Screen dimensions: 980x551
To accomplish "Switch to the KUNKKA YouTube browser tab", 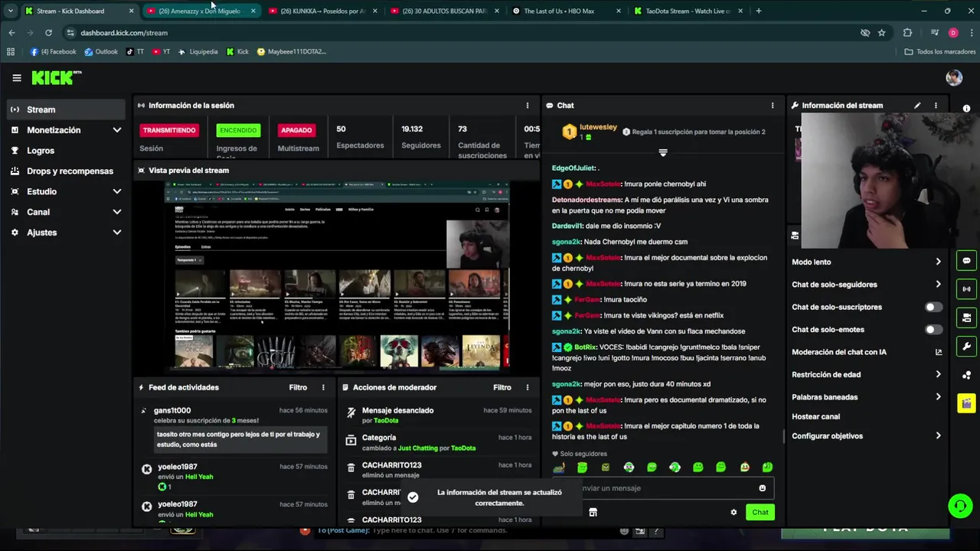I will (x=322, y=11).
